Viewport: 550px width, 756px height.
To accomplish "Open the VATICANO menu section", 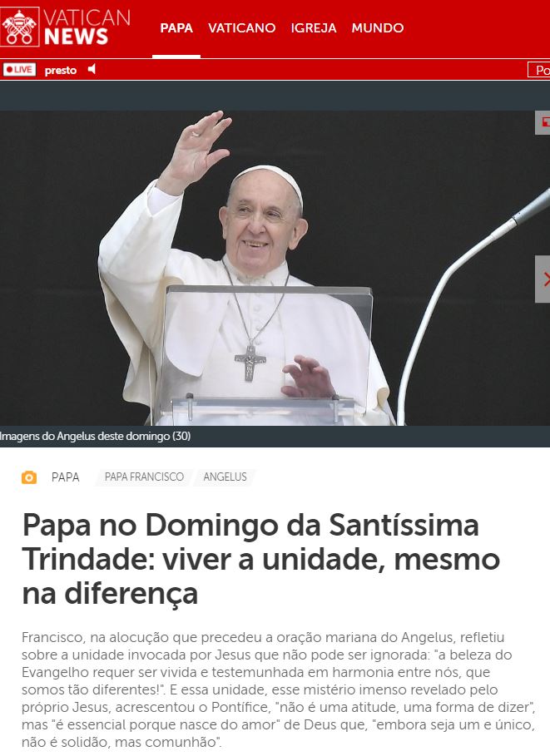I will tap(241, 28).
